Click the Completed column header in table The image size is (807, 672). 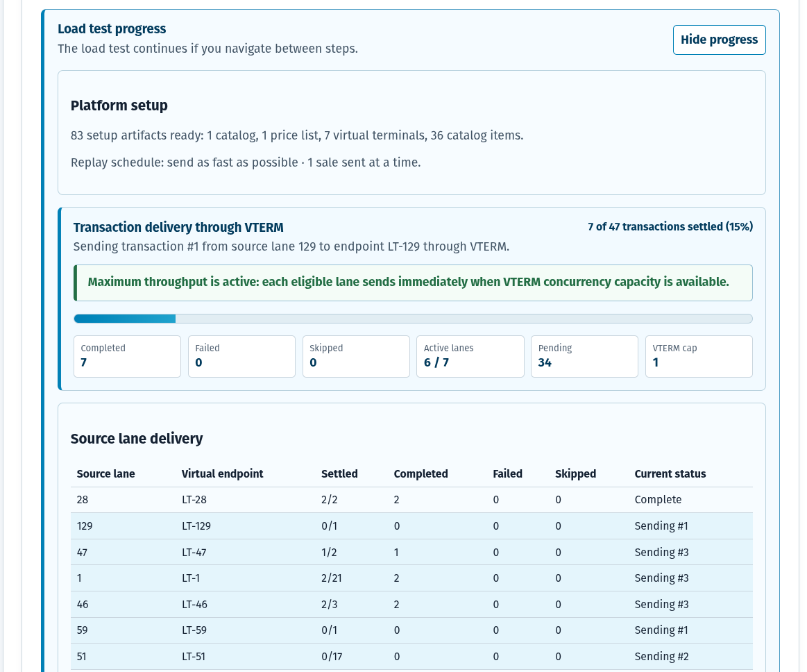point(421,473)
